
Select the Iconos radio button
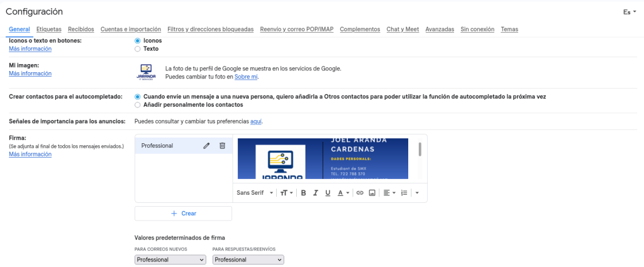[138, 41]
